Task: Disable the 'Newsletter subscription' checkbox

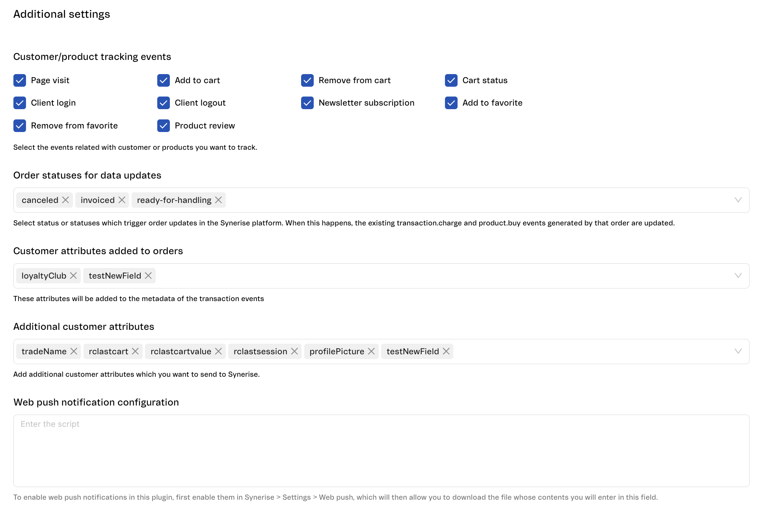Action: tap(307, 103)
